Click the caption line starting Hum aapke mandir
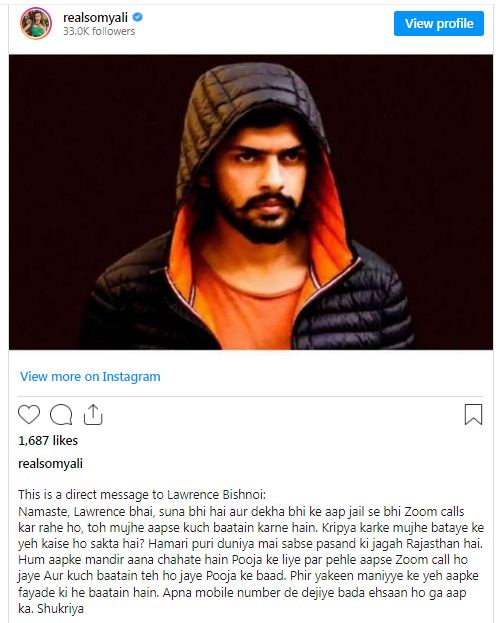This screenshot has height=623, width=496. (x=243, y=560)
